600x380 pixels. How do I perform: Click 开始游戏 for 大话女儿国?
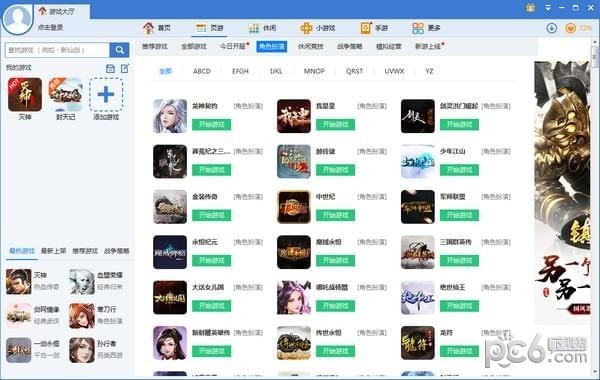pos(211,306)
